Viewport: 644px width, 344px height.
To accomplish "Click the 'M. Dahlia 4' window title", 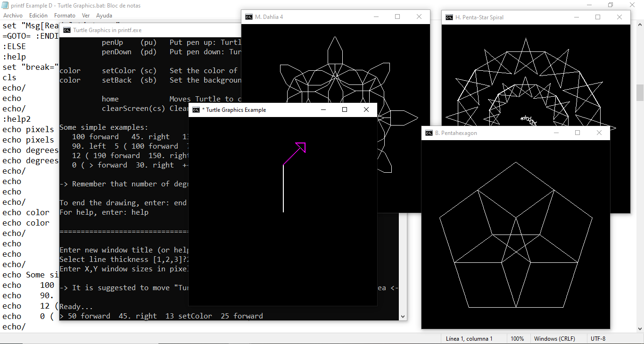I will [x=269, y=17].
